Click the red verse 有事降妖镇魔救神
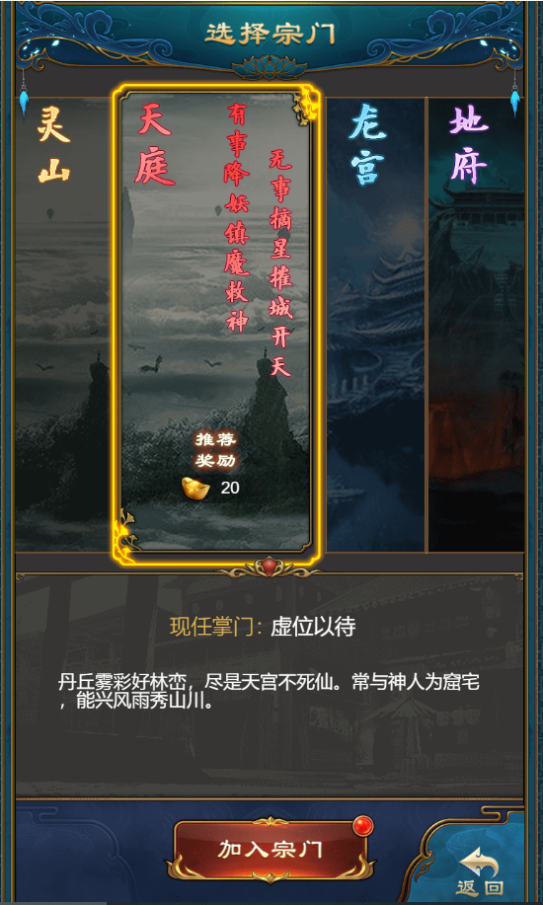 point(237,218)
